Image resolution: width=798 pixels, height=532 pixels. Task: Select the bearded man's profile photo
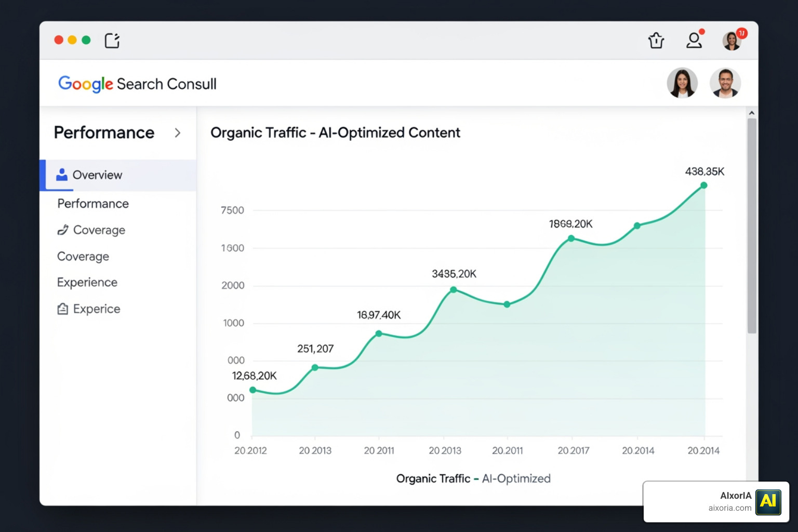point(725,83)
